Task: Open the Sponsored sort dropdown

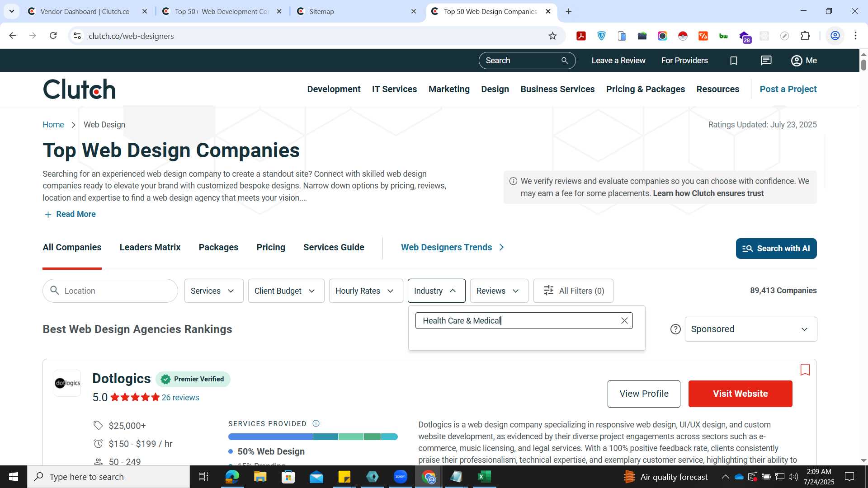Action: pyautogui.click(x=751, y=329)
